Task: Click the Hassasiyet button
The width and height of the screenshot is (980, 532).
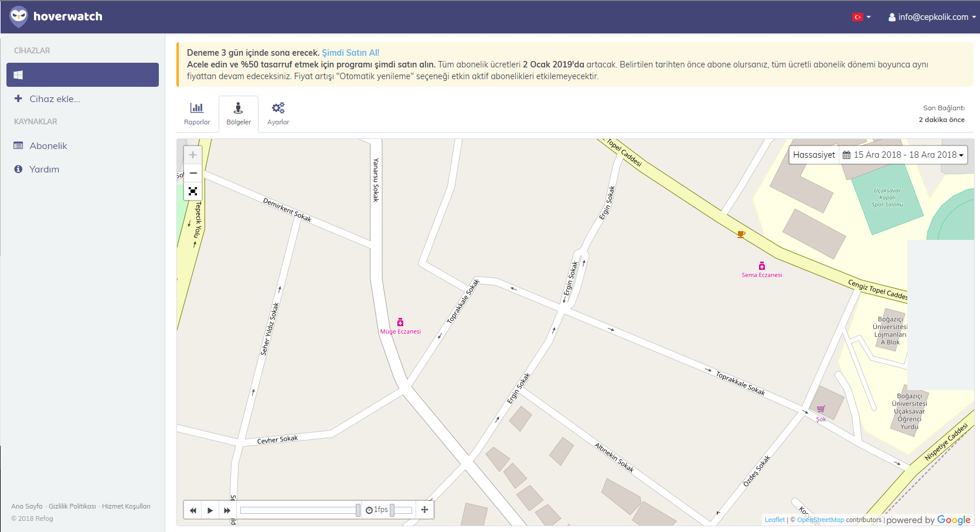Action: click(x=814, y=155)
